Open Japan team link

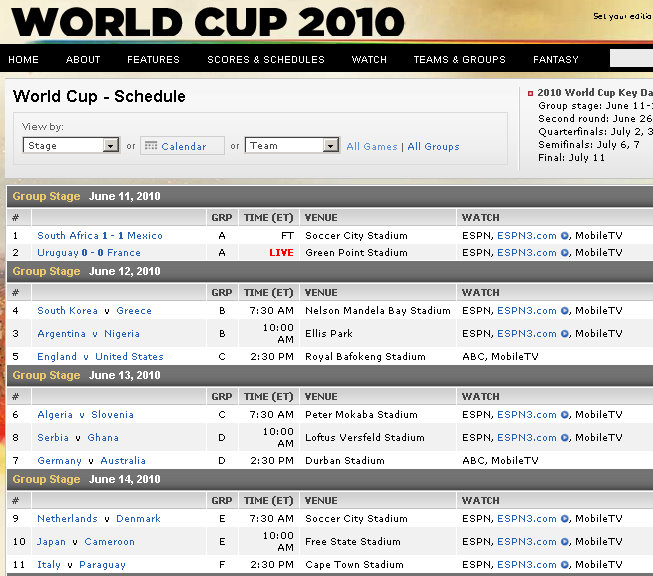pyautogui.click(x=51, y=542)
